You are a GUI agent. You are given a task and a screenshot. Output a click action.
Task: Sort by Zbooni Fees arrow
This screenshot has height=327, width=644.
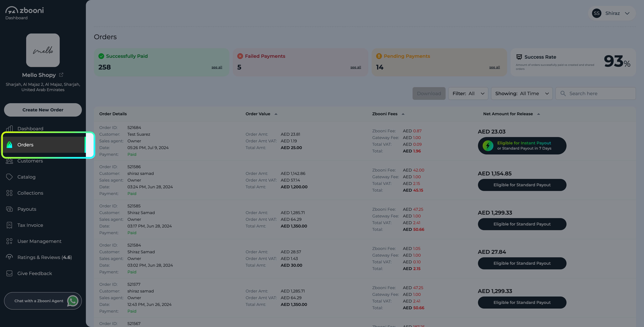coord(403,114)
